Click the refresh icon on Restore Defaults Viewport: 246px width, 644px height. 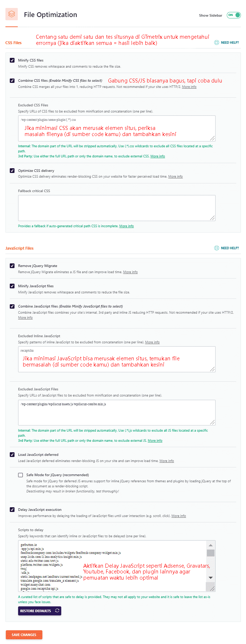(57, 611)
